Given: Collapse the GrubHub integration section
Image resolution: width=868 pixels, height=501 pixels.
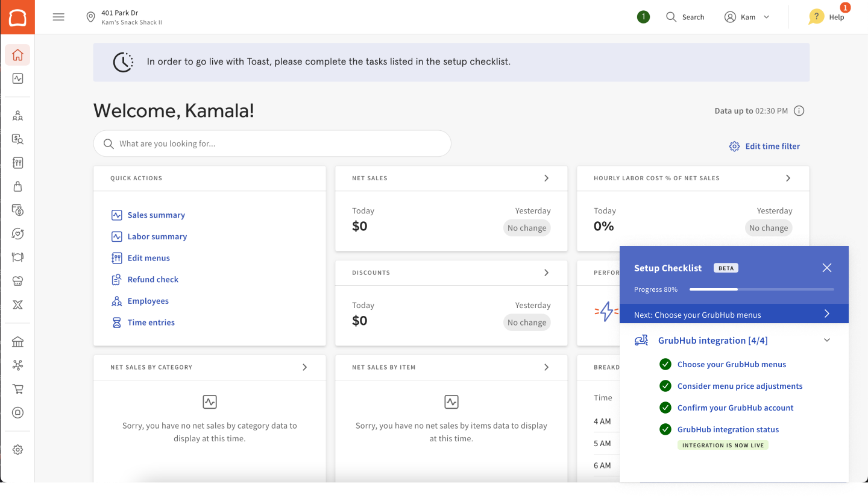Looking at the screenshot, I should (x=827, y=341).
